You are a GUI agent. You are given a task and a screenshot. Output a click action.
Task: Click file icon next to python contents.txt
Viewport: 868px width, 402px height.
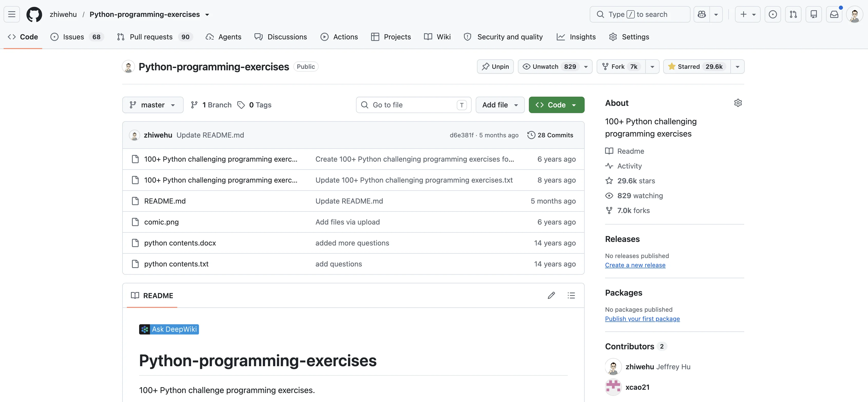135,264
